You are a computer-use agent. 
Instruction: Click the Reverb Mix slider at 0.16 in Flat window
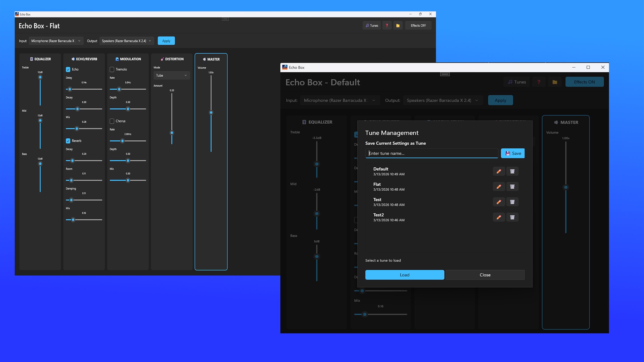coord(84,220)
